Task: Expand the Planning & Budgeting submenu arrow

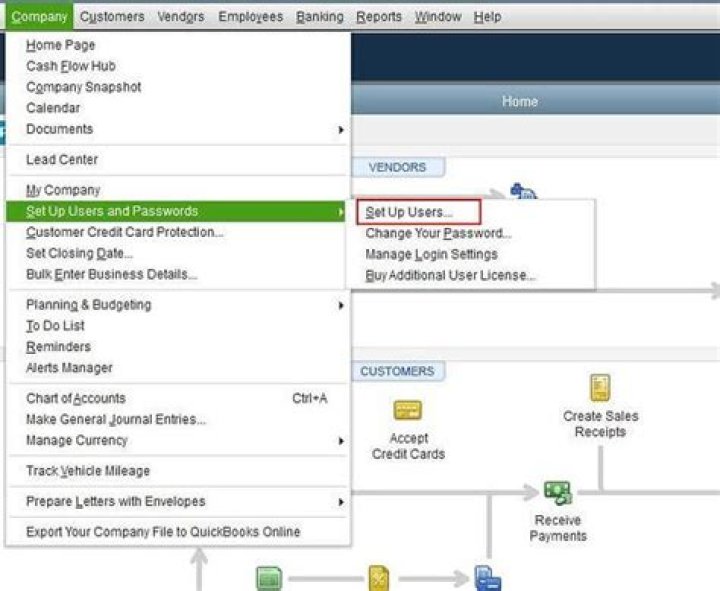Action: [341, 305]
